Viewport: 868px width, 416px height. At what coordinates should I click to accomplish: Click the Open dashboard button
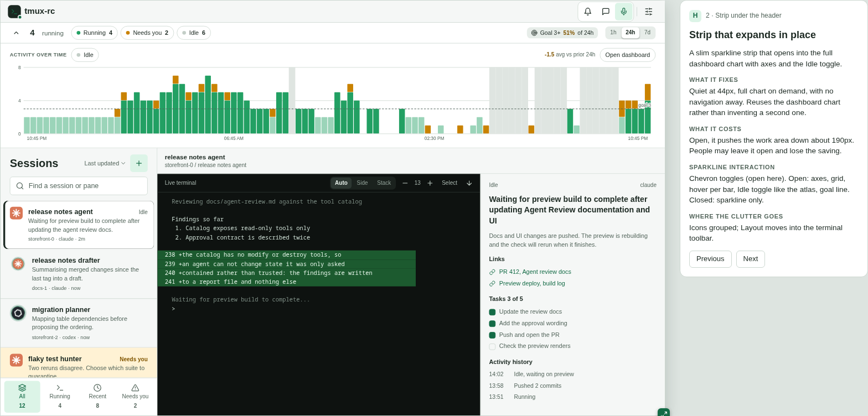[628, 55]
